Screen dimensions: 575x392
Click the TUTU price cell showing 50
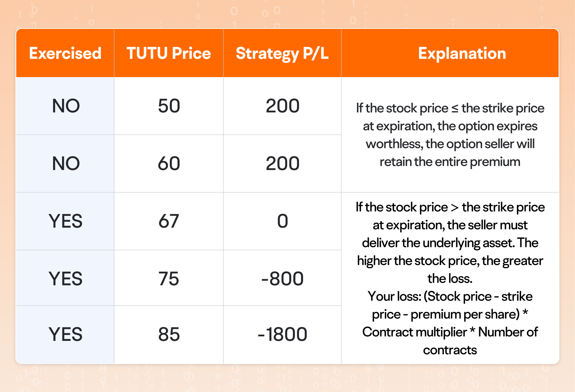point(169,106)
